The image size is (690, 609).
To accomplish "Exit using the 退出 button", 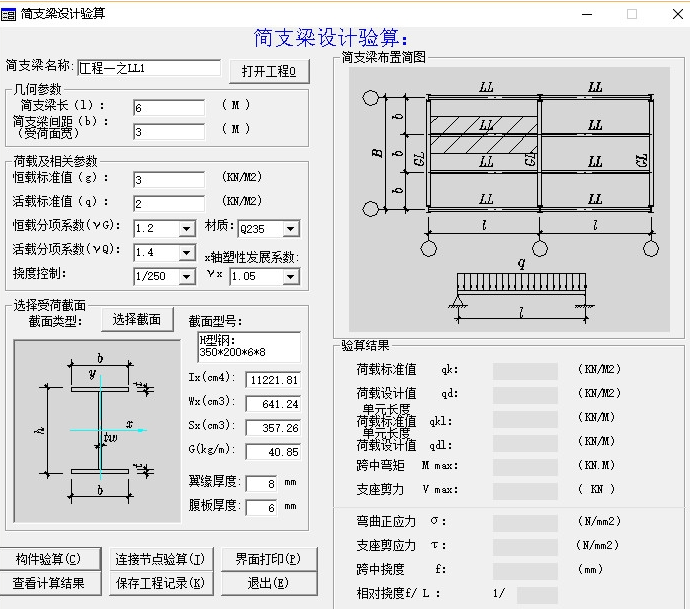I will coord(268,583).
